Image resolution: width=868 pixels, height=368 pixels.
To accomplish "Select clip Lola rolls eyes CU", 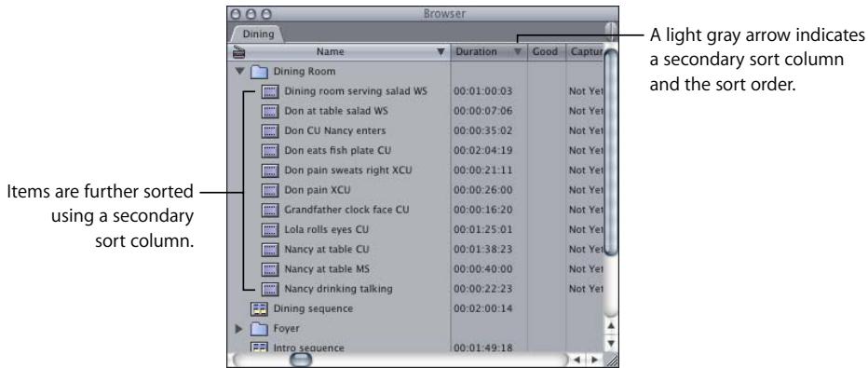I will 326,229.
